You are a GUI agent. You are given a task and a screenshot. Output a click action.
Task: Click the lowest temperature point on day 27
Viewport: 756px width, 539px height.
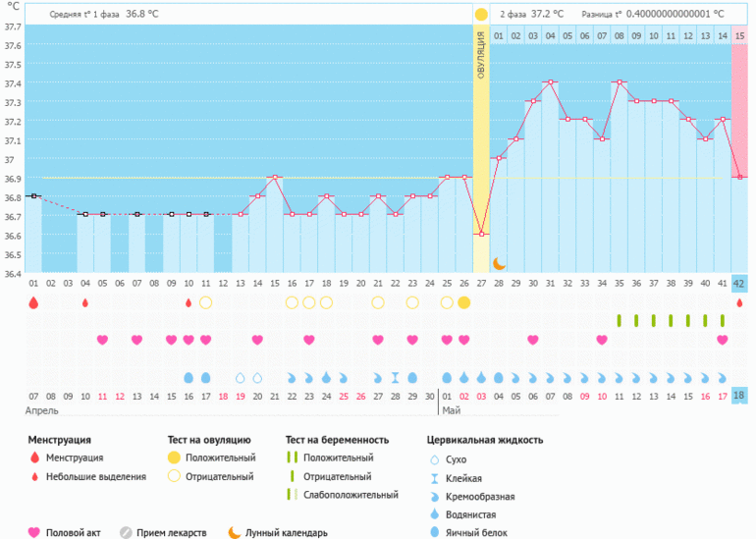tap(481, 234)
